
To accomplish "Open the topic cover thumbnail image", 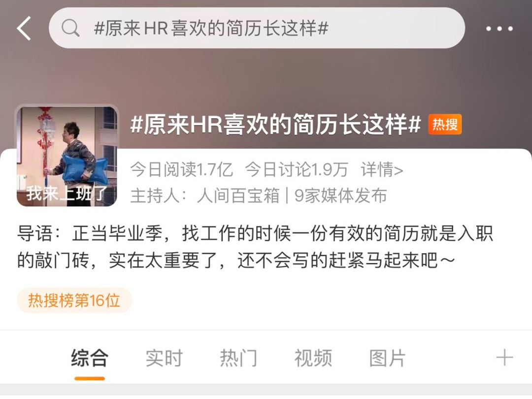I will tap(67, 156).
